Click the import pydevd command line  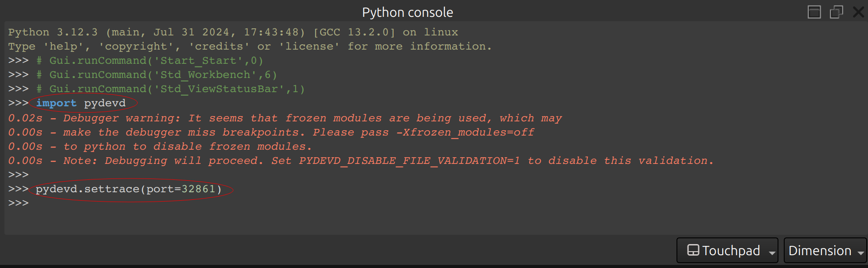[81, 103]
